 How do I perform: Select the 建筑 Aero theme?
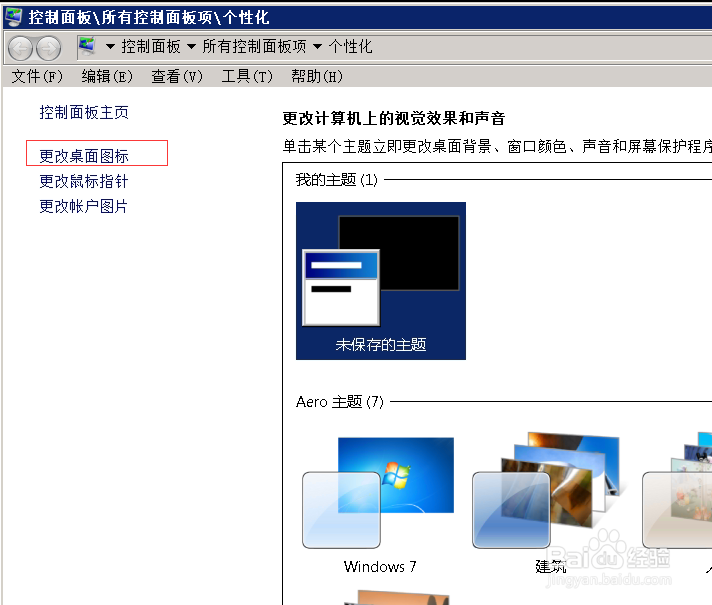tap(550, 505)
